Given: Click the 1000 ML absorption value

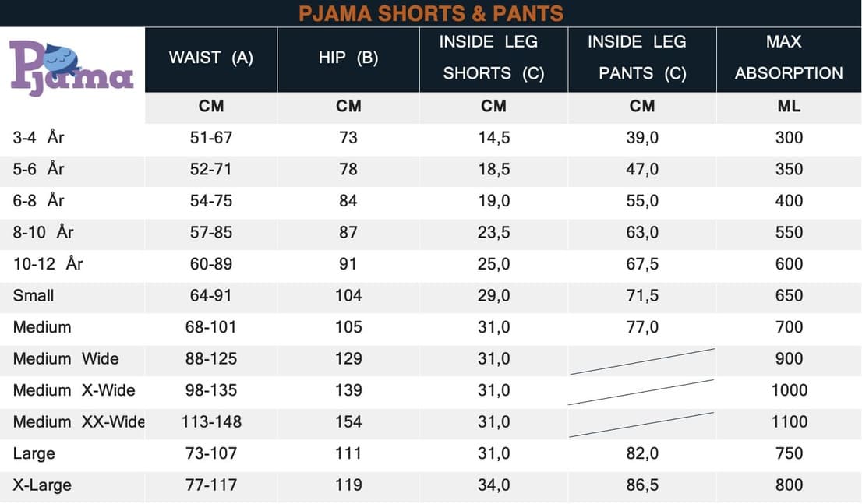Looking at the screenshot, I should [789, 390].
